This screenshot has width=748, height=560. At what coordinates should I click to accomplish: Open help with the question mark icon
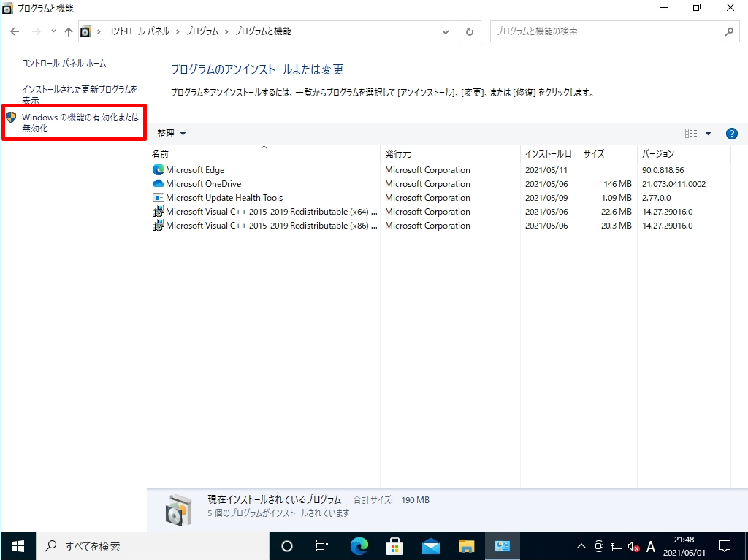pos(731,134)
